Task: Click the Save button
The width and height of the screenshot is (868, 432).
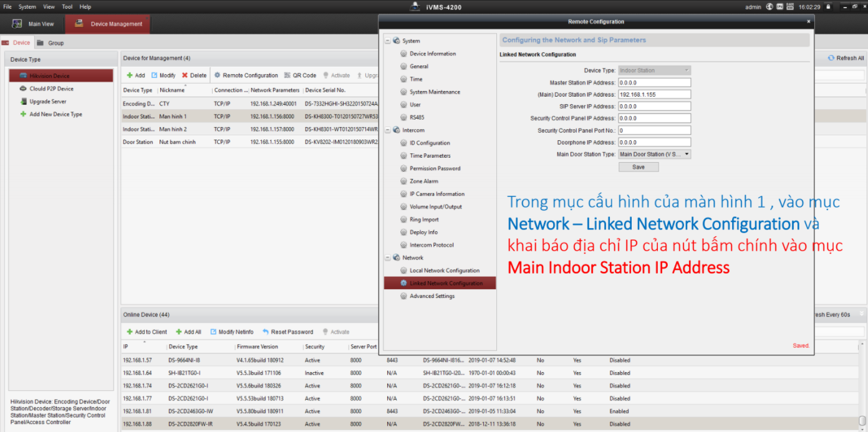Action: pos(638,167)
